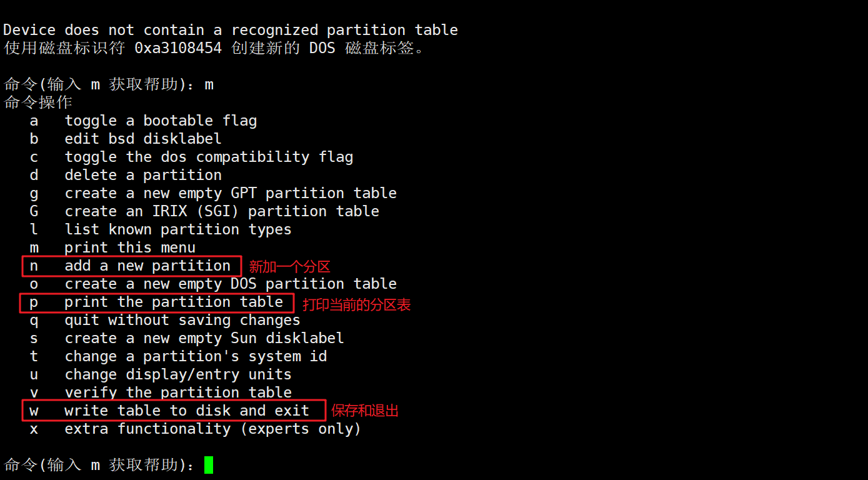Screen dimensions: 868x480
Task: Click 'toggle the dos compatibility flag' line
Action: point(209,157)
